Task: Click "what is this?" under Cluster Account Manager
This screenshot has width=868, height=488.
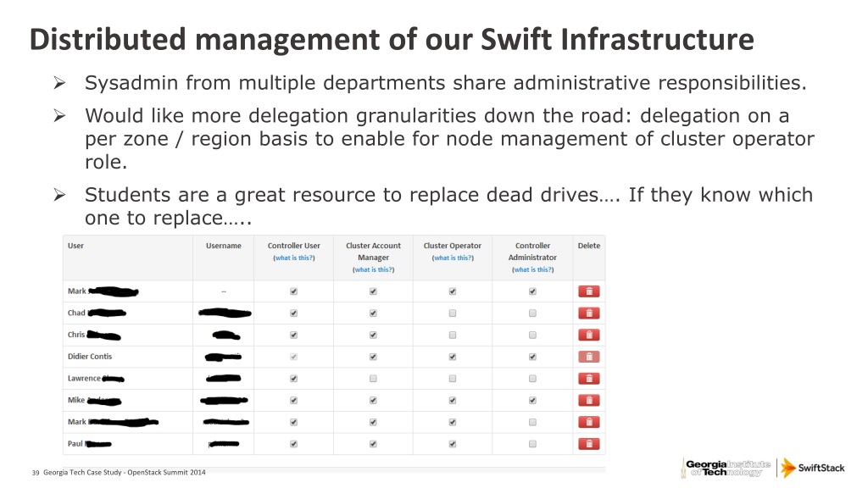Action: click(x=373, y=269)
